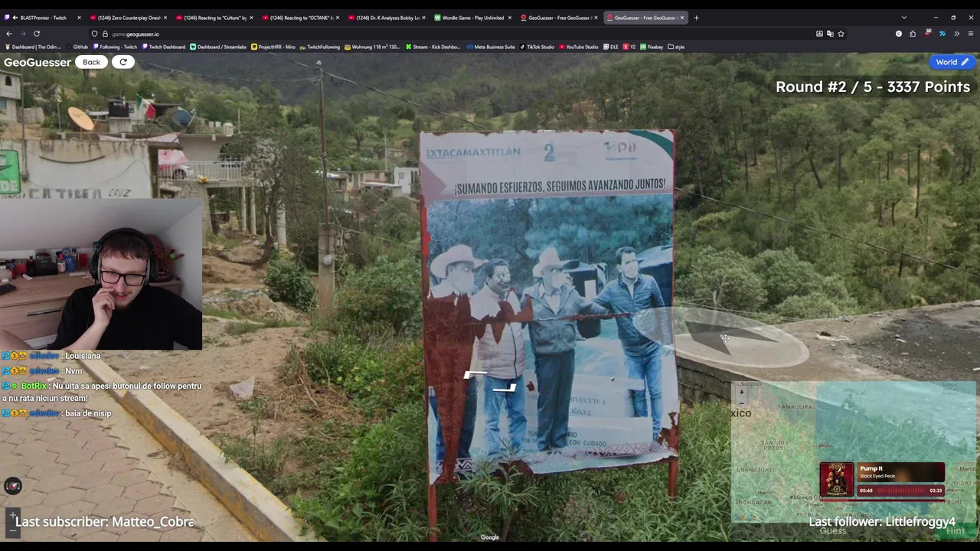Image resolution: width=980 pixels, height=551 pixels.
Task: Click the green Hint button
Action: coord(955,530)
